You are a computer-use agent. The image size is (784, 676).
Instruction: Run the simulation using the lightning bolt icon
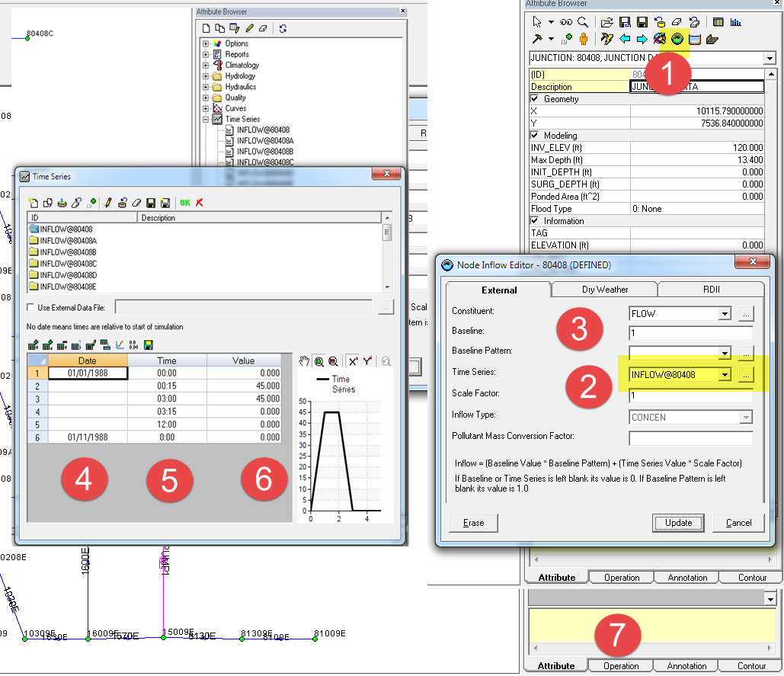click(608, 37)
